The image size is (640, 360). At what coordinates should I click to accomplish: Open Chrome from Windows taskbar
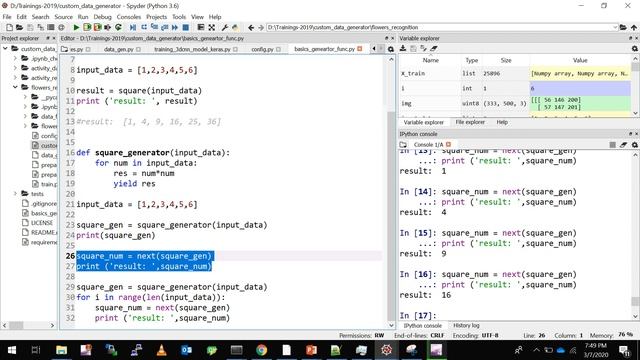pyautogui.click(x=262, y=350)
